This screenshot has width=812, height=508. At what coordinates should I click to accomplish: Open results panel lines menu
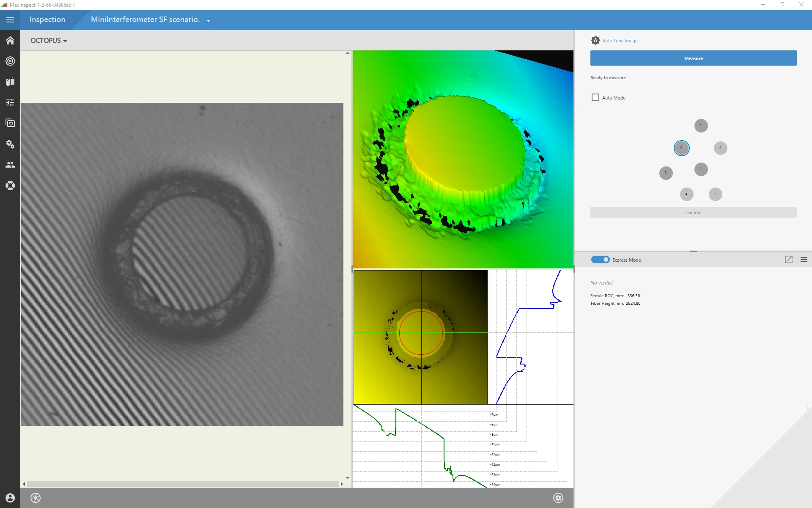(804, 260)
